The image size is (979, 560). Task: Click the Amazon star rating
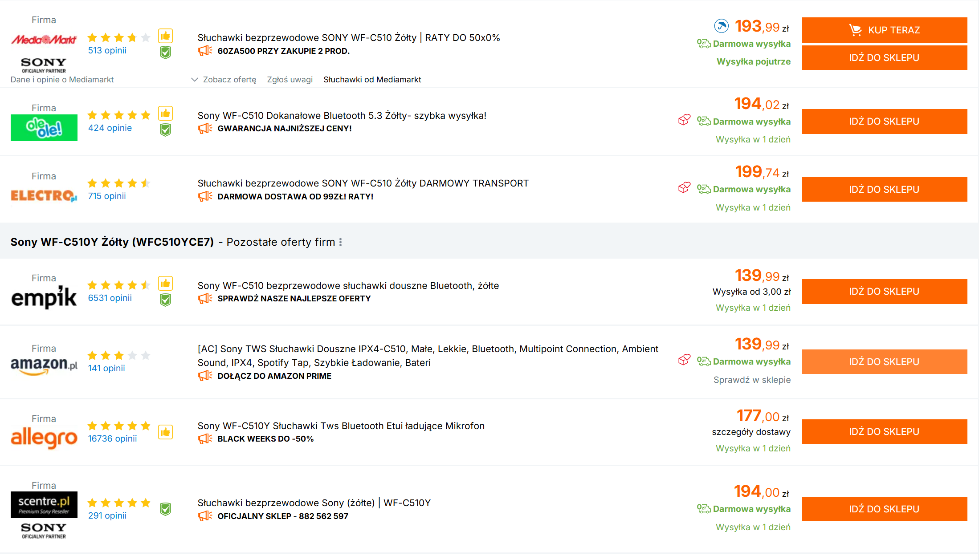[118, 355]
